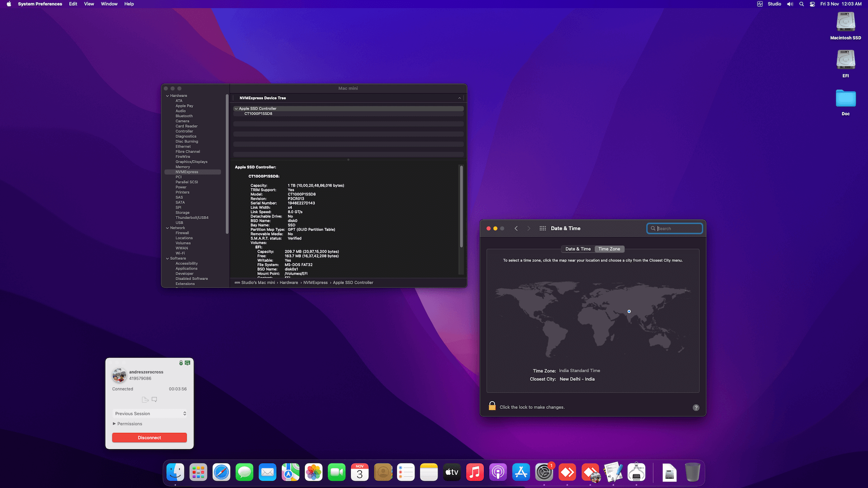Click the volume icon in menu bar

[x=790, y=4]
